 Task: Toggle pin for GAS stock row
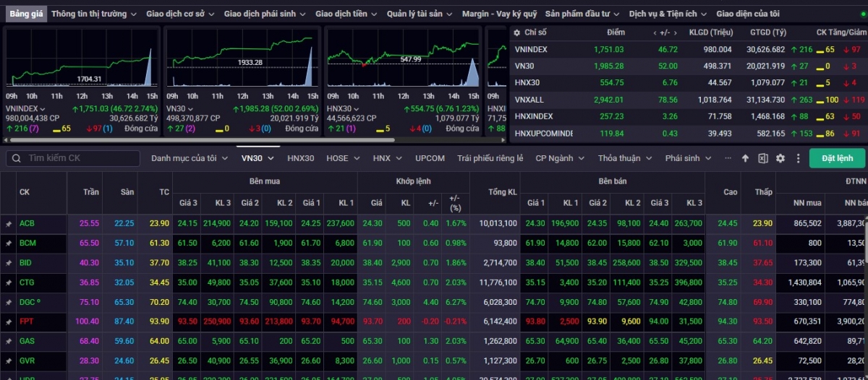(9, 341)
